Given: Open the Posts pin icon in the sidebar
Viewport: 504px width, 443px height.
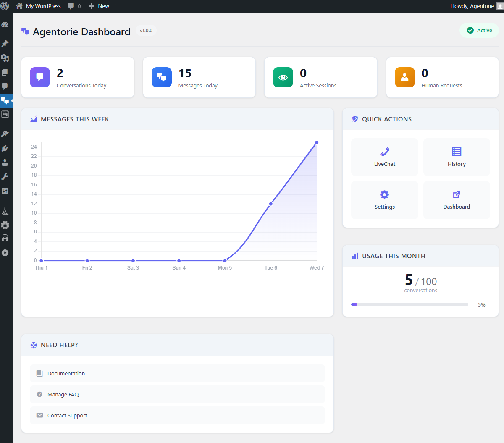Looking at the screenshot, I should click(5, 43).
